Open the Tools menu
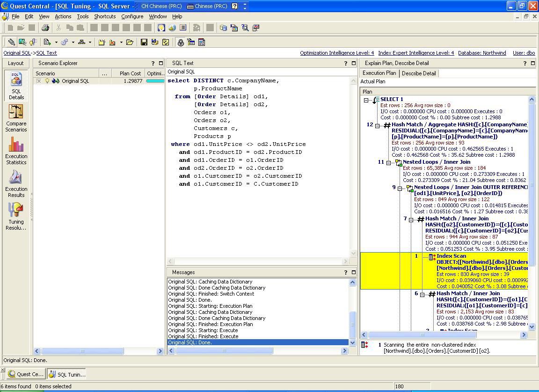The width and height of the screenshot is (539, 392). pyautogui.click(x=83, y=16)
